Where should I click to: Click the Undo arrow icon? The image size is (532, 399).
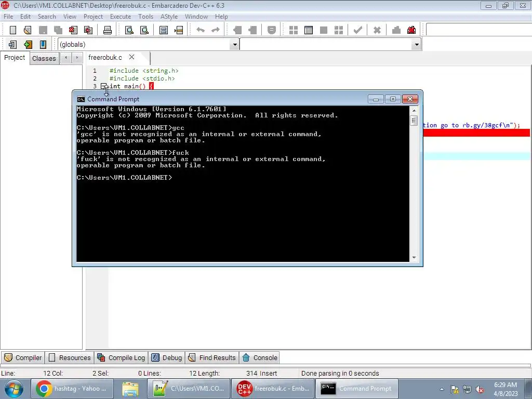201,30
